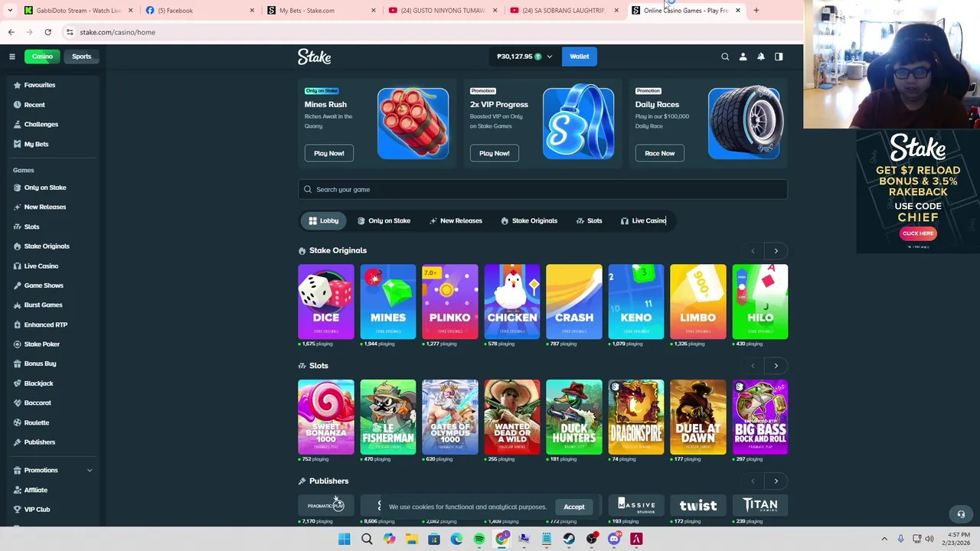980x551 pixels.
Task: Open the hamburger menu in Stake header
Action: click(x=12, y=57)
